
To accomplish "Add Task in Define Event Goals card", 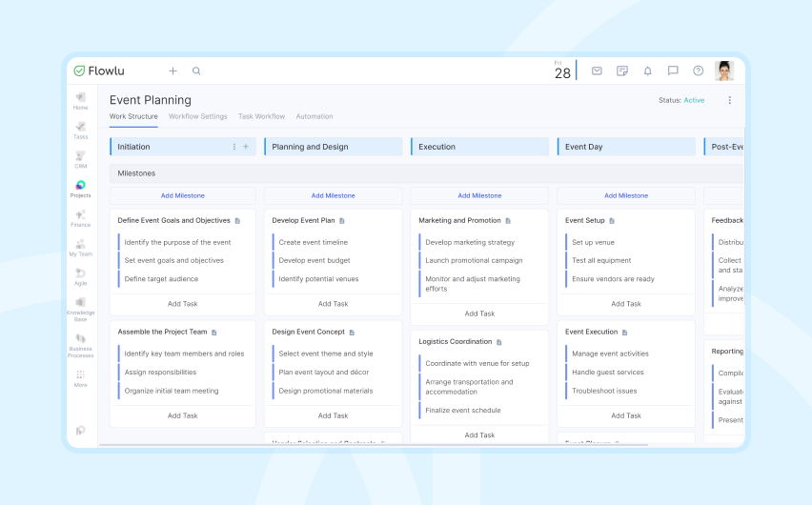I will click(183, 304).
